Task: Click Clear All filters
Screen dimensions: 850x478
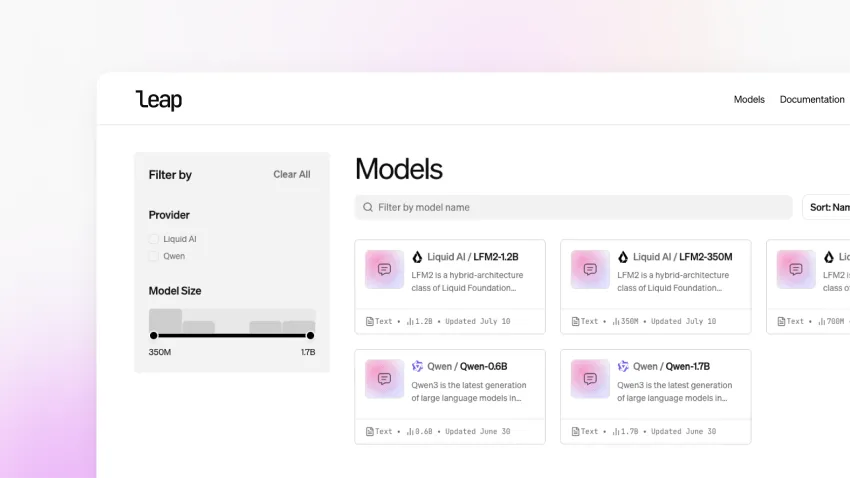Action: [x=292, y=174]
